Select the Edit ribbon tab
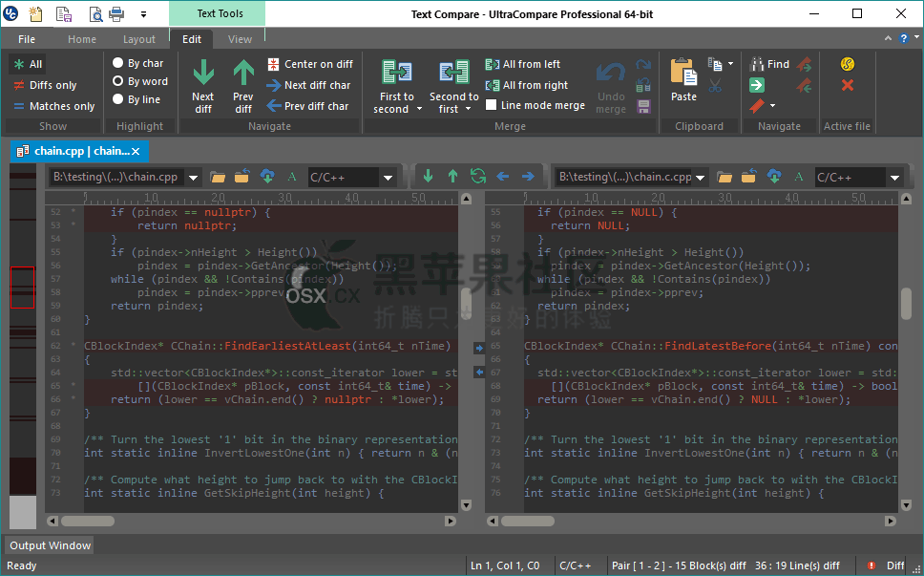Screen dimensions: 924x576 [192, 39]
